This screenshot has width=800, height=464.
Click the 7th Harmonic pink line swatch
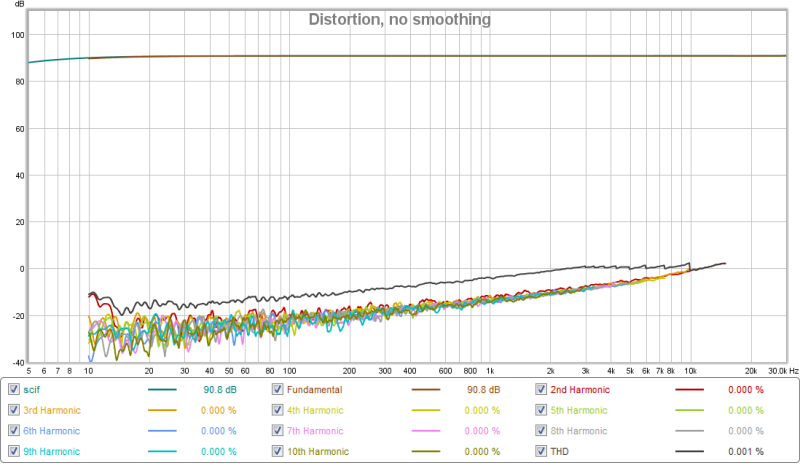[x=426, y=431]
